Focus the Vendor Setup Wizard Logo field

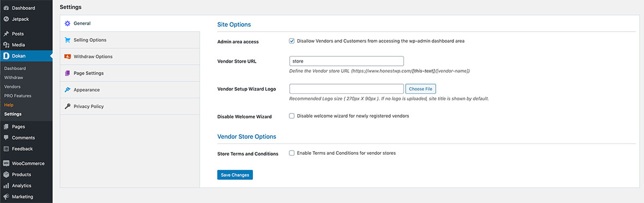click(346, 89)
